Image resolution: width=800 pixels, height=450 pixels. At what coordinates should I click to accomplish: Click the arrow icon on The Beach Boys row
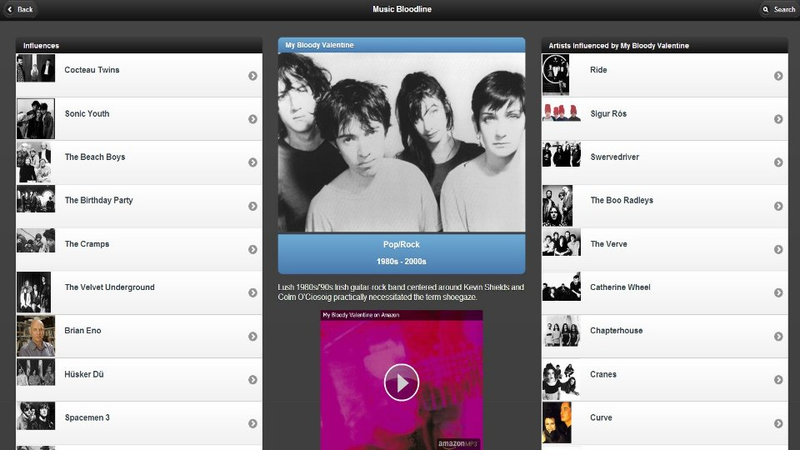tap(253, 162)
